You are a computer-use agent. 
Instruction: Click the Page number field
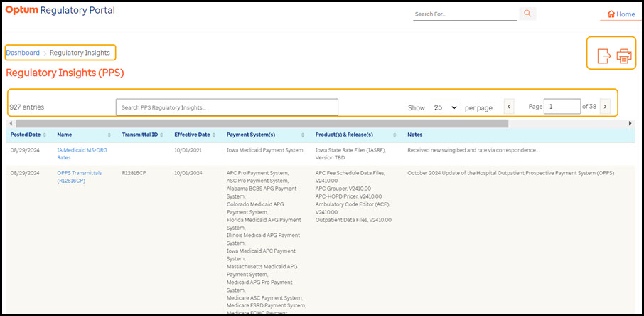562,107
